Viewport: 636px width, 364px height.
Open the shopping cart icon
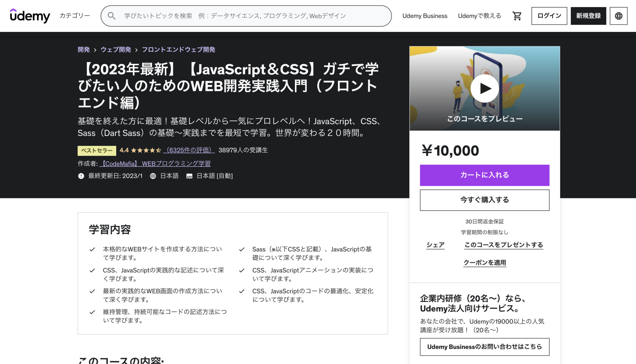(x=516, y=16)
